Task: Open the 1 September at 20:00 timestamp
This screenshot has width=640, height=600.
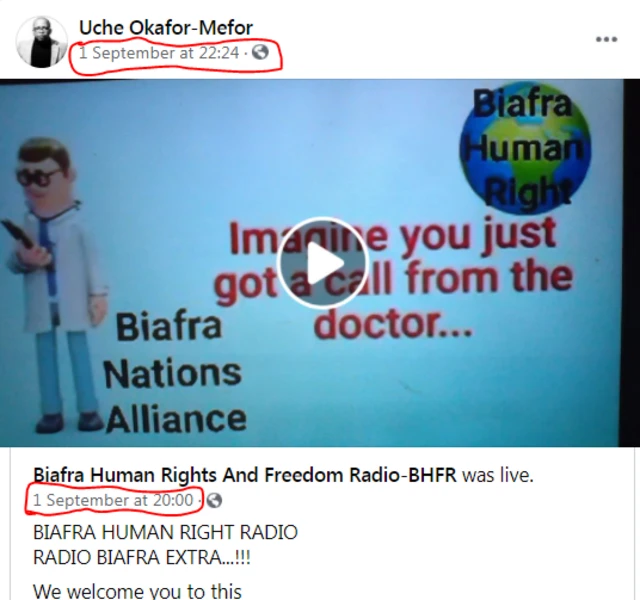Action: (113, 500)
